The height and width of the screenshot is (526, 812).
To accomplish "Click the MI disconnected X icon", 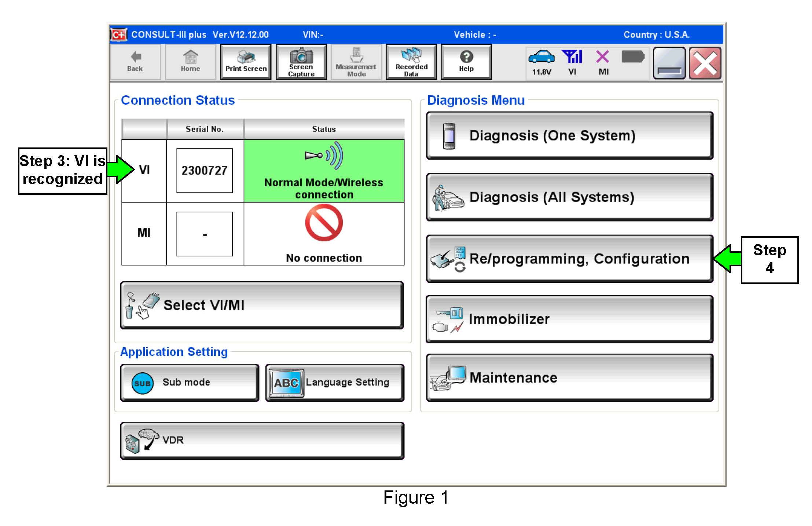I will pyautogui.click(x=603, y=62).
